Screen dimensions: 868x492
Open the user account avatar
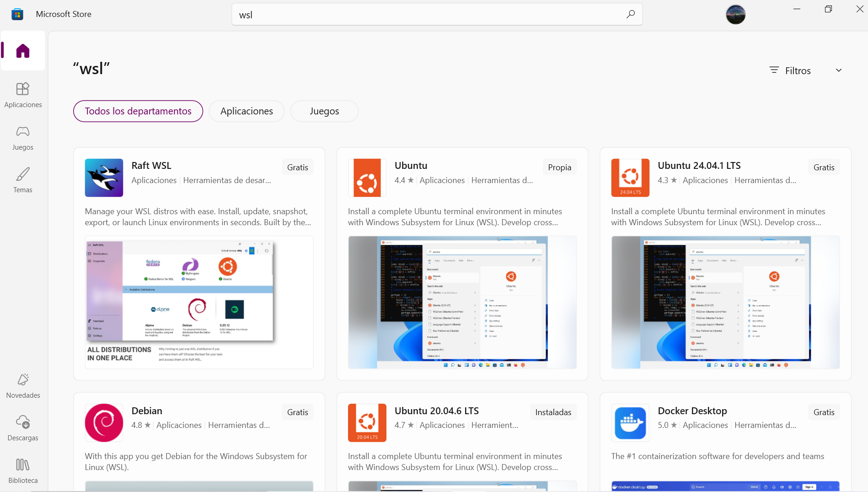[735, 14]
